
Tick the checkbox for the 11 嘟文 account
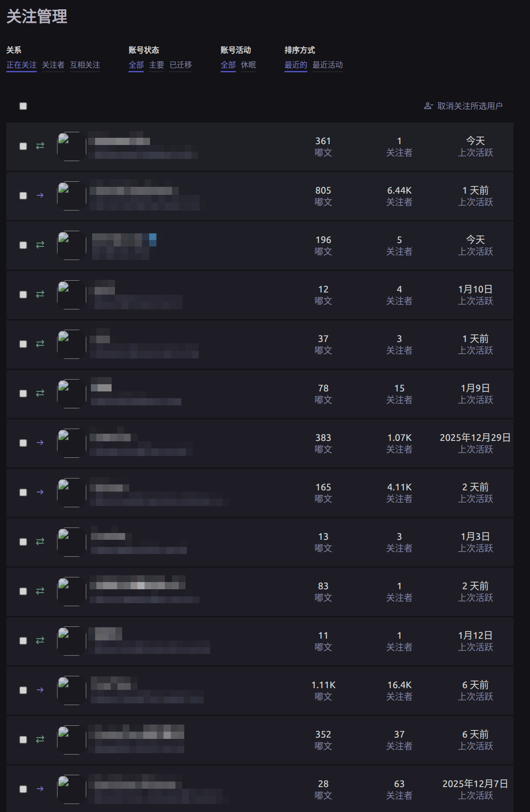(x=23, y=641)
